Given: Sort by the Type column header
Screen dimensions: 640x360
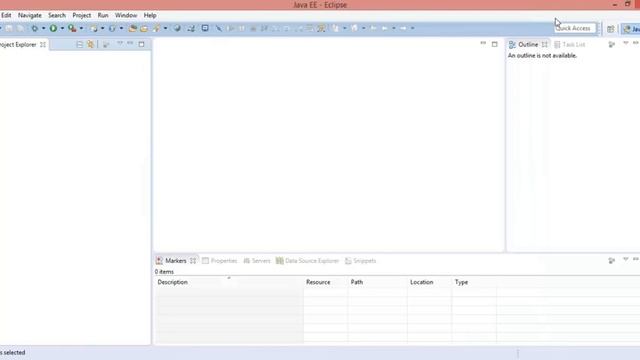Looking at the screenshot, I should 474,282.
